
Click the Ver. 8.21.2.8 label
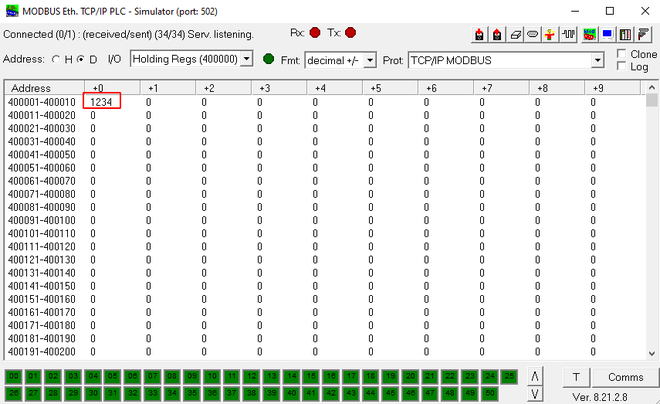pyautogui.click(x=599, y=397)
